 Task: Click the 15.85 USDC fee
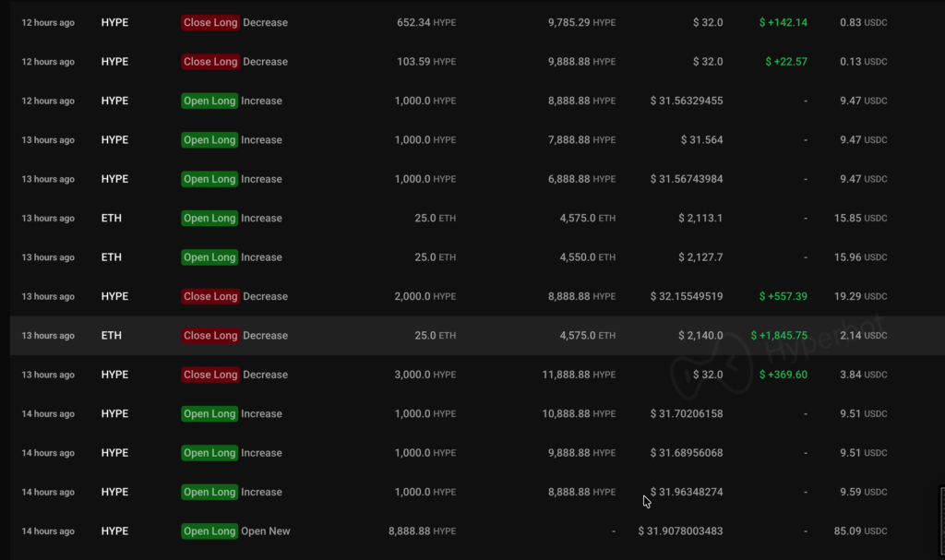pos(860,219)
